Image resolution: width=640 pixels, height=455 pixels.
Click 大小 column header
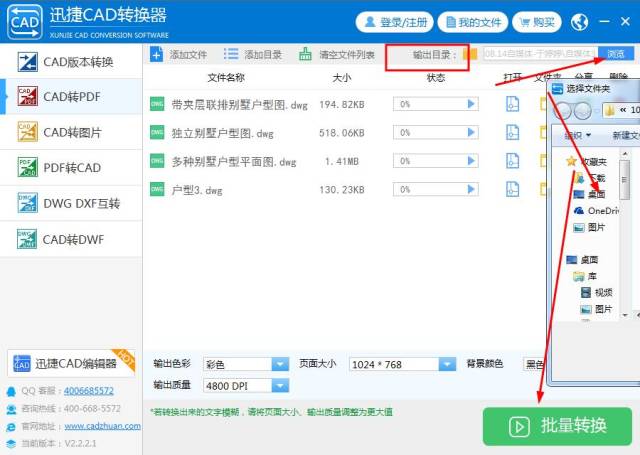point(342,78)
